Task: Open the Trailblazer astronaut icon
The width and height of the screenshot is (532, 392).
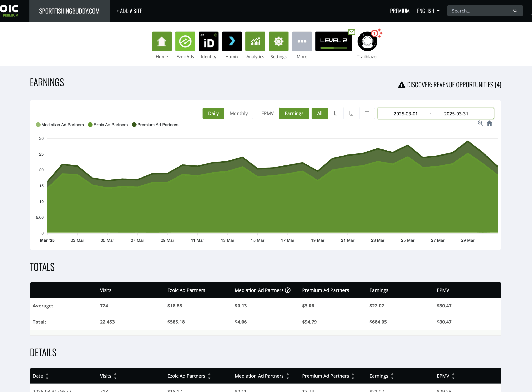Action: 367,41
